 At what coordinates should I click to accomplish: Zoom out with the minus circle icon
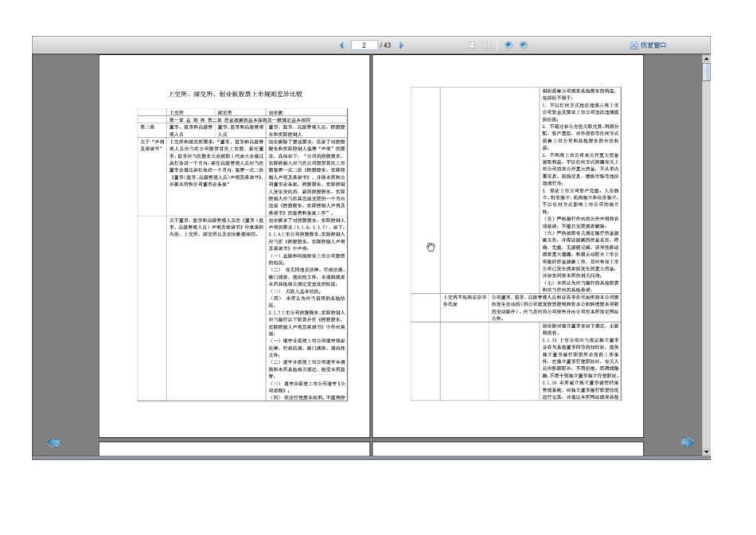point(524,45)
